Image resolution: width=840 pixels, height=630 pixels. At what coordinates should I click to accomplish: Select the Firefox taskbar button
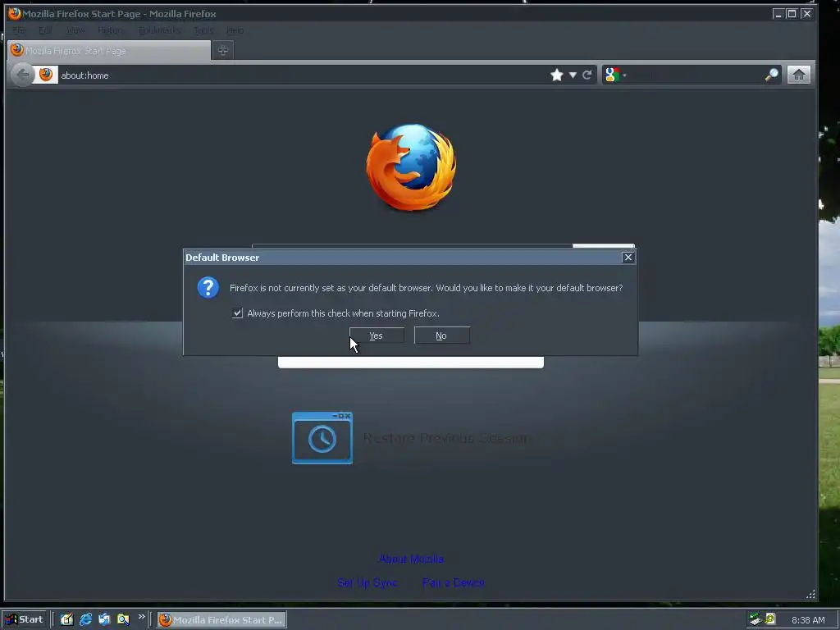(x=221, y=620)
